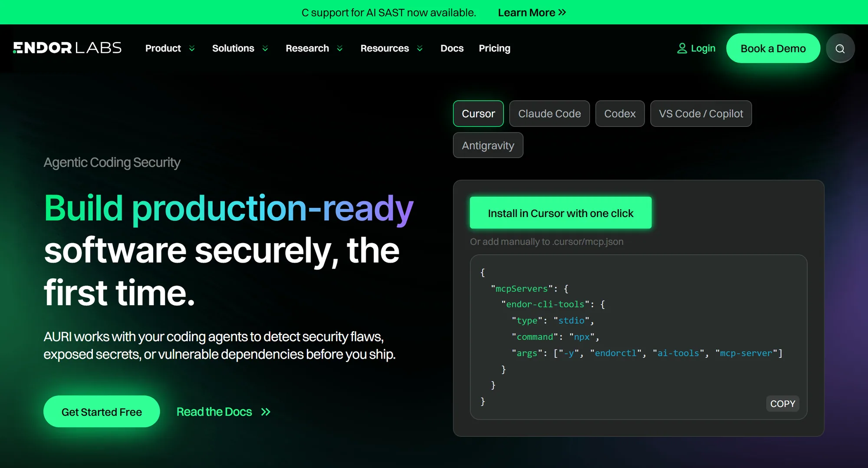This screenshot has height=468, width=868.
Task: Open the Resources navigation item
Action: tap(385, 48)
